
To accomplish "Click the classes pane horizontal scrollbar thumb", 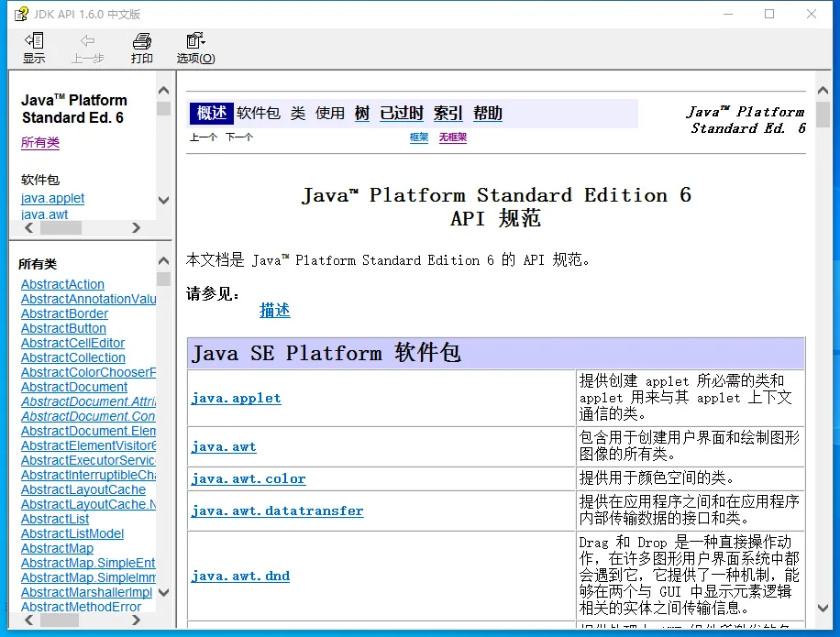I will pyautogui.click(x=60, y=620).
